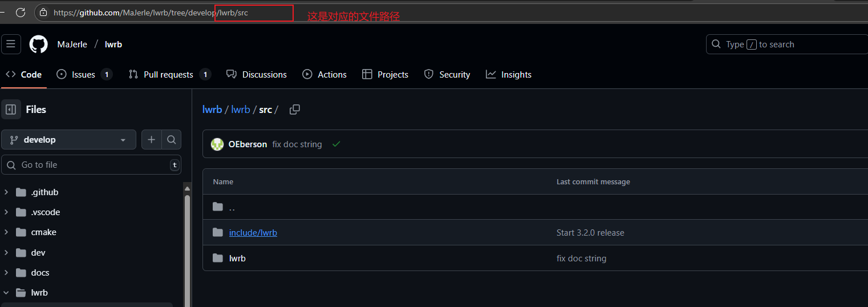Click the cmake folder icon in file tree
The width and height of the screenshot is (868, 307).
tap(21, 232)
